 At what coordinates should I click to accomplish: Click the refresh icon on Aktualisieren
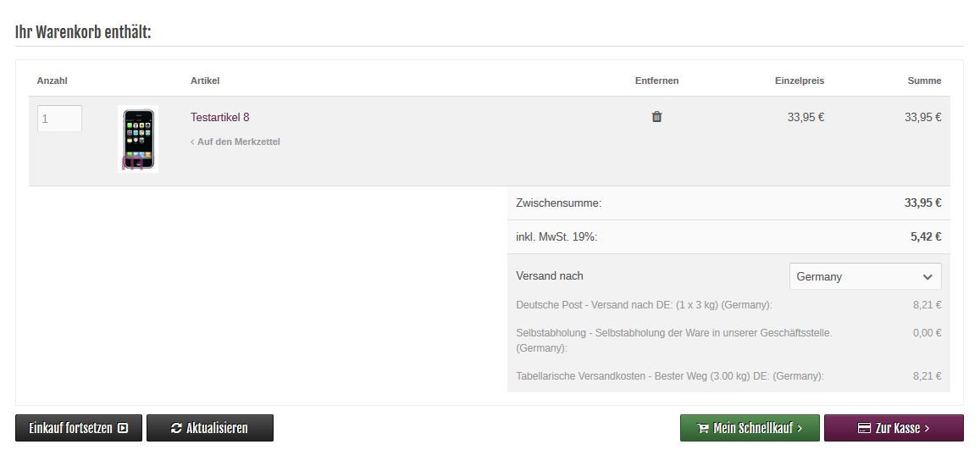[176, 429]
